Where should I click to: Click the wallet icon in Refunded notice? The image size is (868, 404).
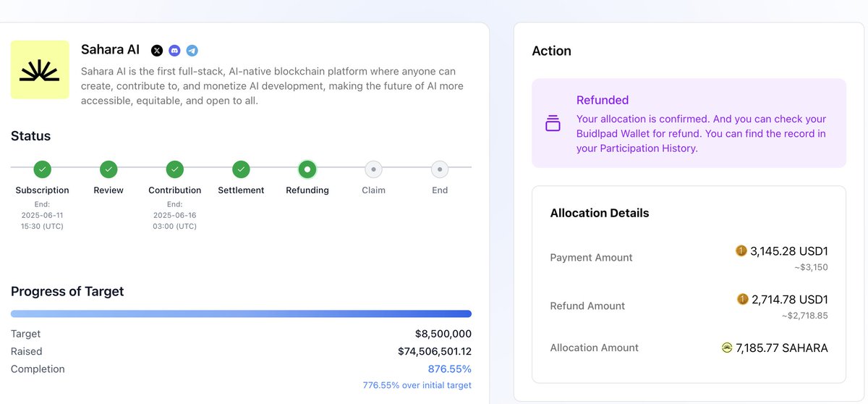553,123
